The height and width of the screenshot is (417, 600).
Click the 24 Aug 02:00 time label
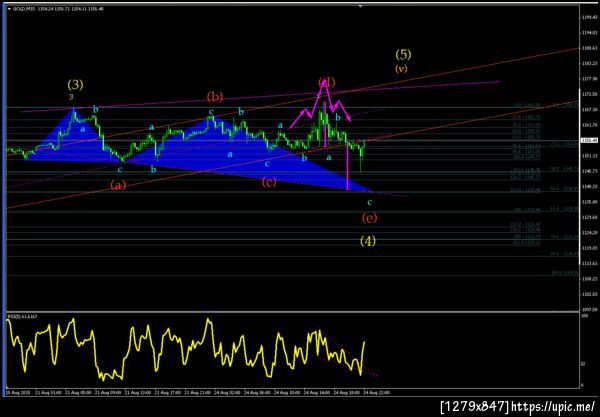[x=227, y=393]
